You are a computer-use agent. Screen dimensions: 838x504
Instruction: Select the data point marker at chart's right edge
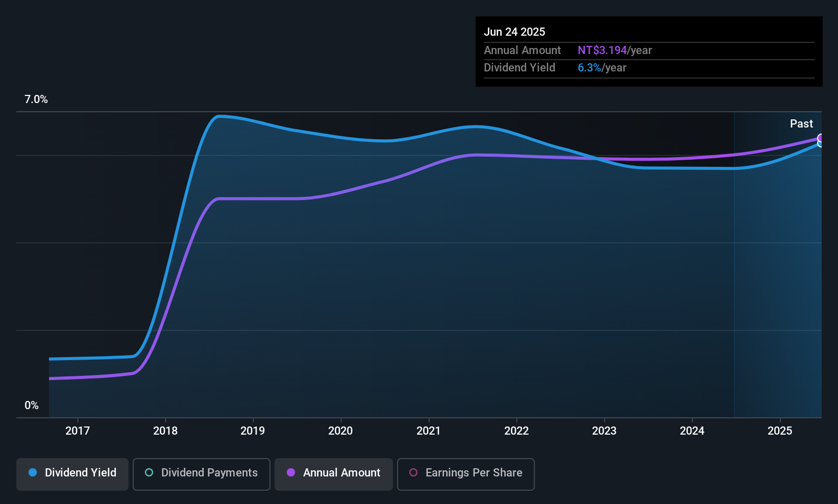click(821, 140)
